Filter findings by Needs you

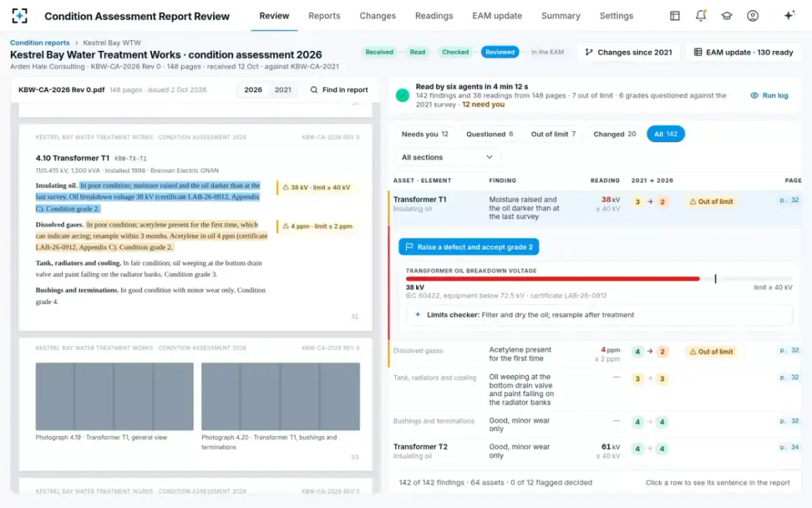click(425, 134)
